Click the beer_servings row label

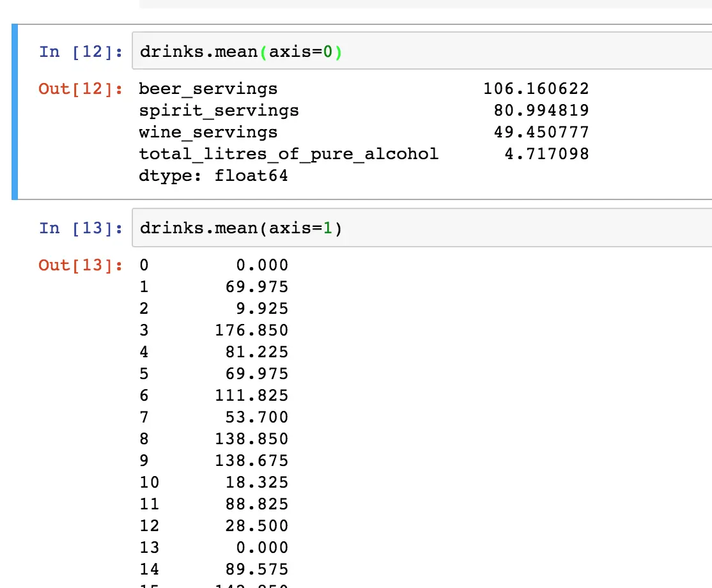click(x=208, y=89)
